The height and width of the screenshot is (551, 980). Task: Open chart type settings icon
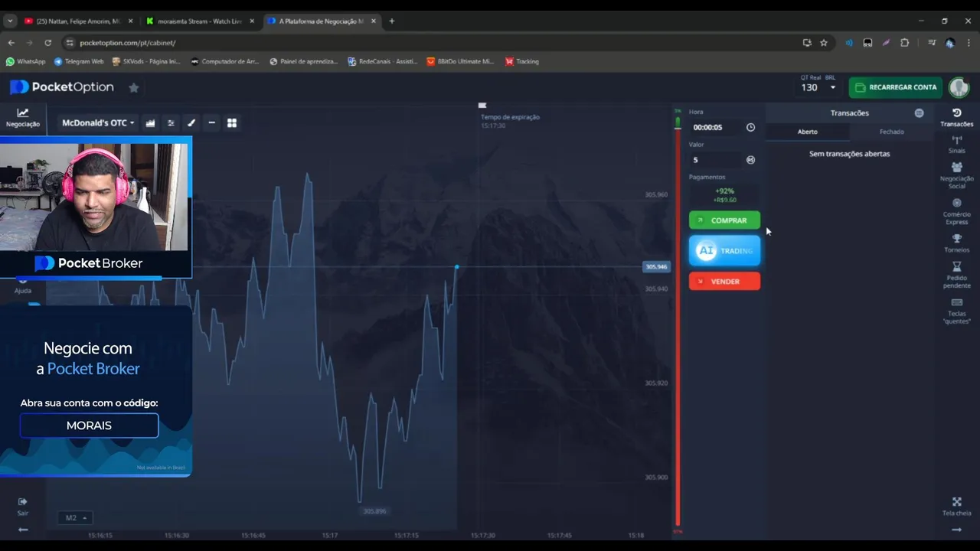[x=150, y=122]
